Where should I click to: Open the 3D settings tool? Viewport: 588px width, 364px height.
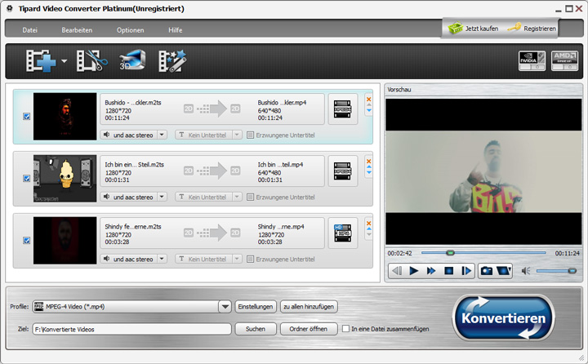(132, 60)
